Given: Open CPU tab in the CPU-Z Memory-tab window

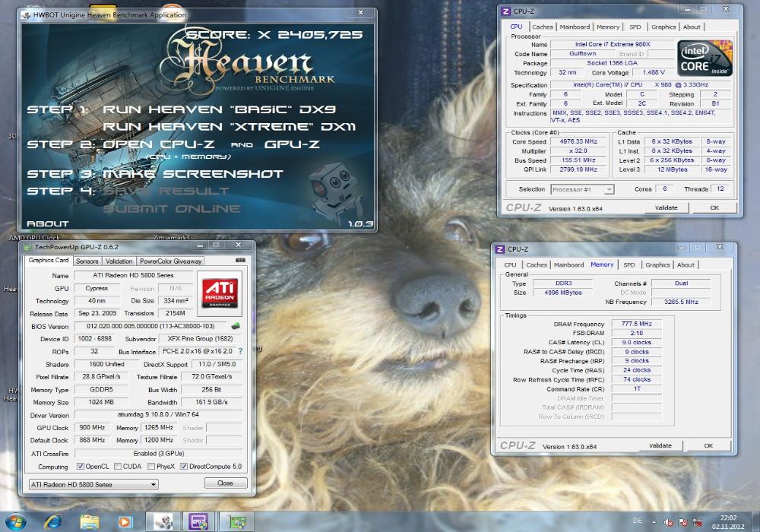Looking at the screenshot, I should 511,265.
